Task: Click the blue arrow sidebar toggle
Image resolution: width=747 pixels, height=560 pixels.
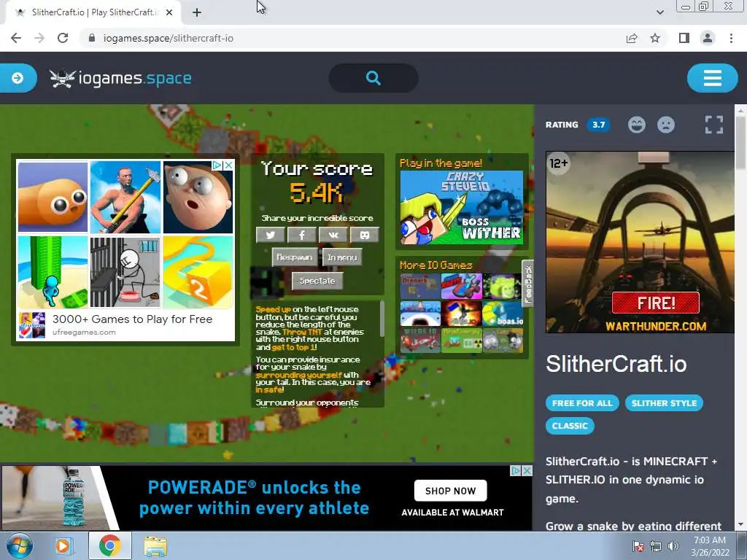Action: click(18, 78)
